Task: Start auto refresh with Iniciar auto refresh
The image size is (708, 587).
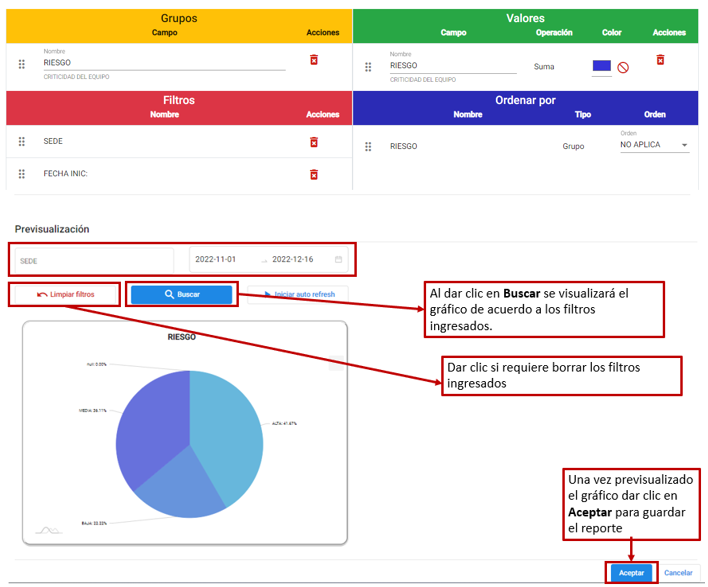Action: pos(298,295)
